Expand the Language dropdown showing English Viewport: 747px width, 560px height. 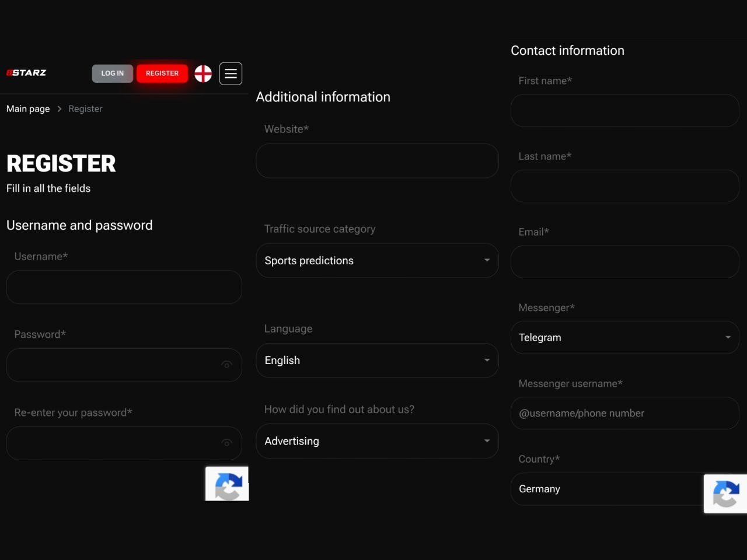tap(377, 360)
